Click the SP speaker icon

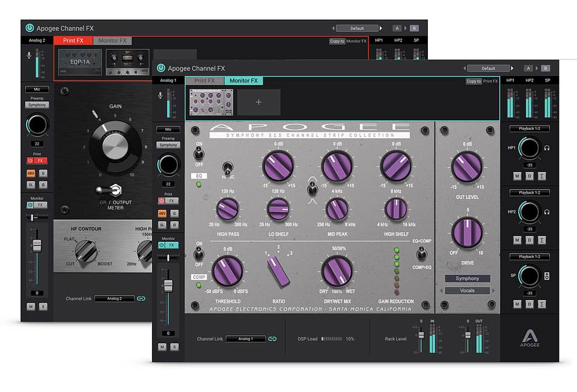547,276
